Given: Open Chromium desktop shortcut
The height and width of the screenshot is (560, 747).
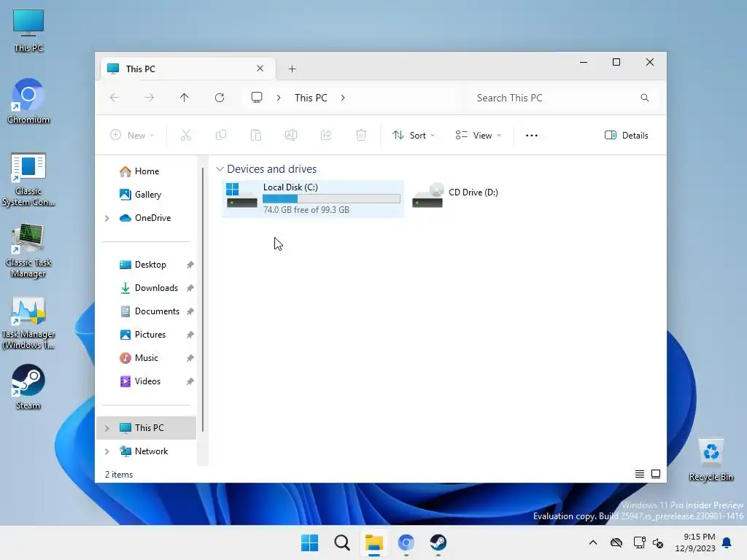Looking at the screenshot, I should (x=28, y=101).
